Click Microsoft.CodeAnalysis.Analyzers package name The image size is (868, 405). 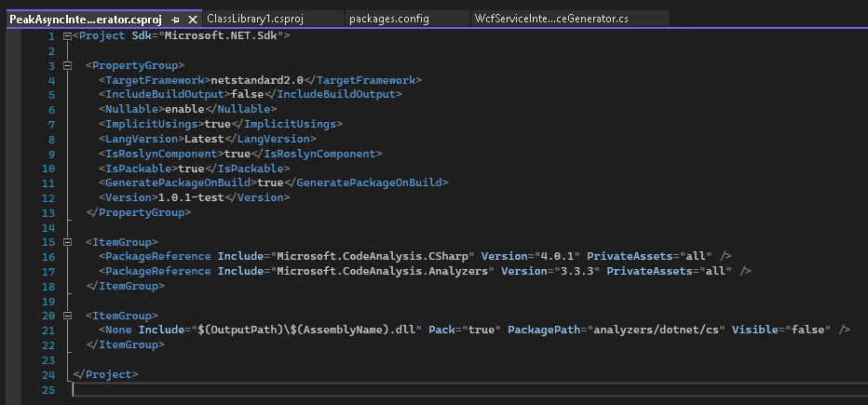(x=383, y=271)
